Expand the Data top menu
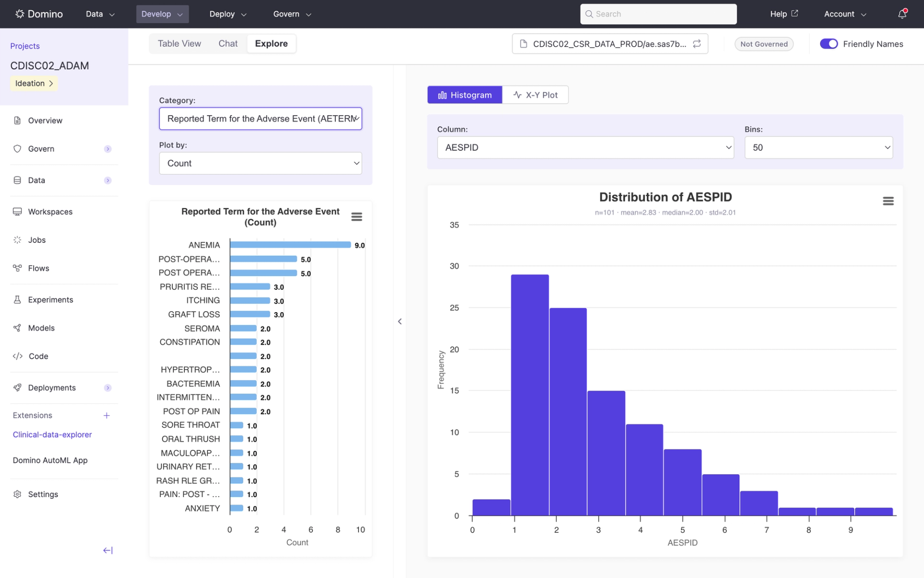 pos(100,14)
